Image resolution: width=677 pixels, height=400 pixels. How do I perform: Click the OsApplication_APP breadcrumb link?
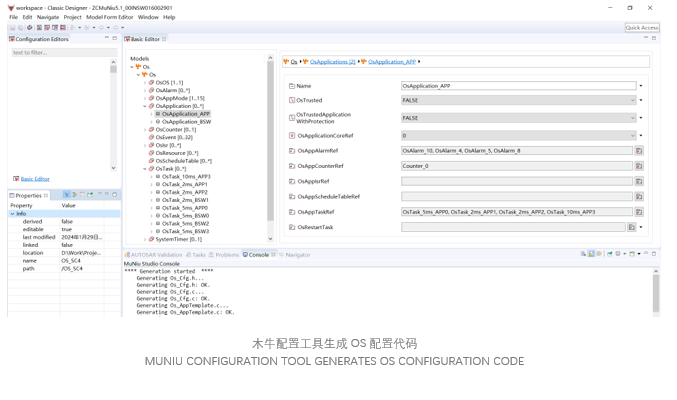(392, 62)
